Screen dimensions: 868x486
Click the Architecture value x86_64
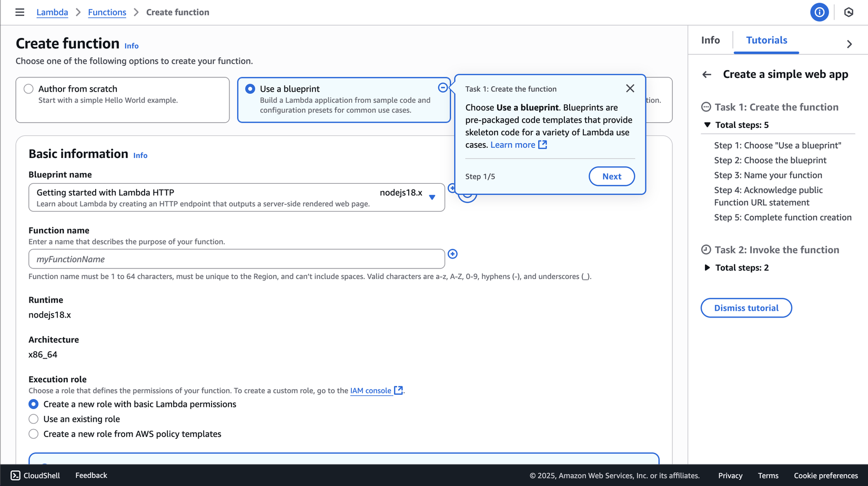pyautogui.click(x=43, y=355)
